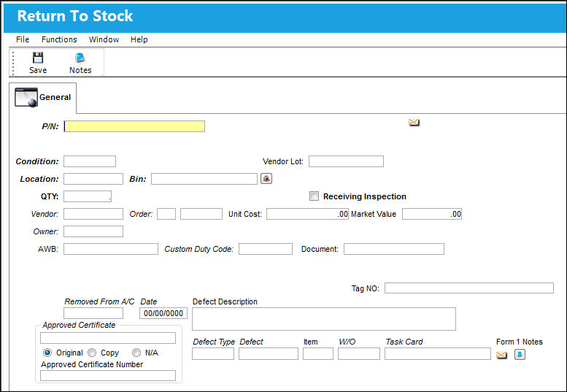Click the toolbar drag handle dots
This screenshot has height=392, width=567.
(x=13, y=63)
